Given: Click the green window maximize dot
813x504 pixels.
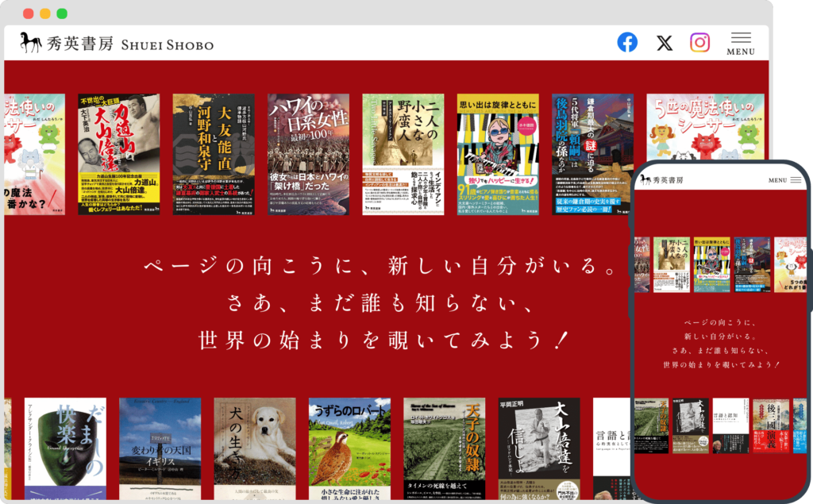Looking at the screenshot, I should [x=62, y=13].
